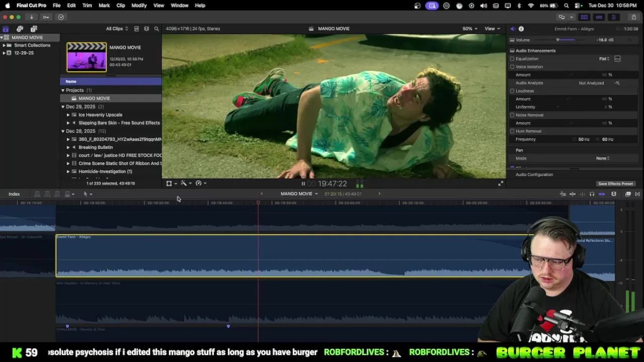Open the Effects browser icon
Viewport: 644px width, 362px height.
(628, 194)
